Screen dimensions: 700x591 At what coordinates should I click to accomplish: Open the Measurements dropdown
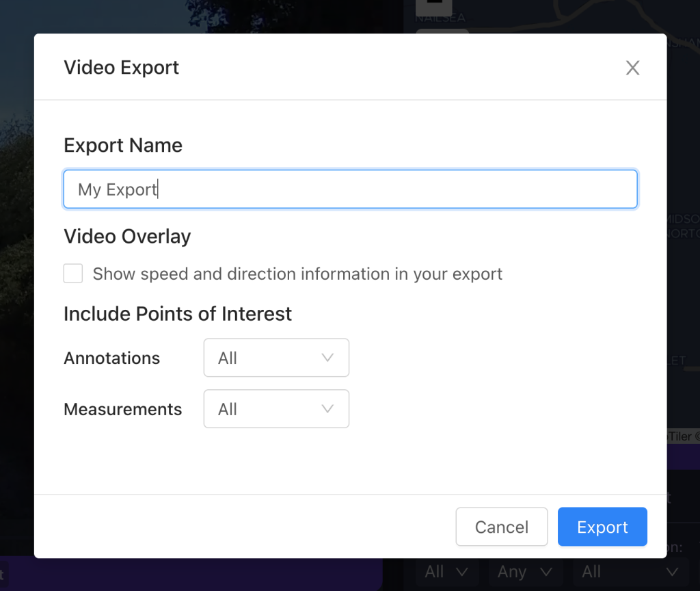pyautogui.click(x=276, y=409)
